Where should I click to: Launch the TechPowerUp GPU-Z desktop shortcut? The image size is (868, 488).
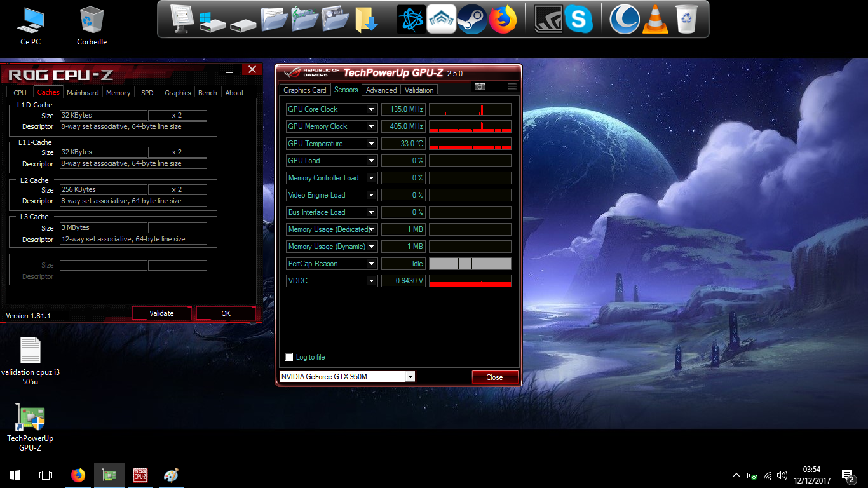(31, 427)
